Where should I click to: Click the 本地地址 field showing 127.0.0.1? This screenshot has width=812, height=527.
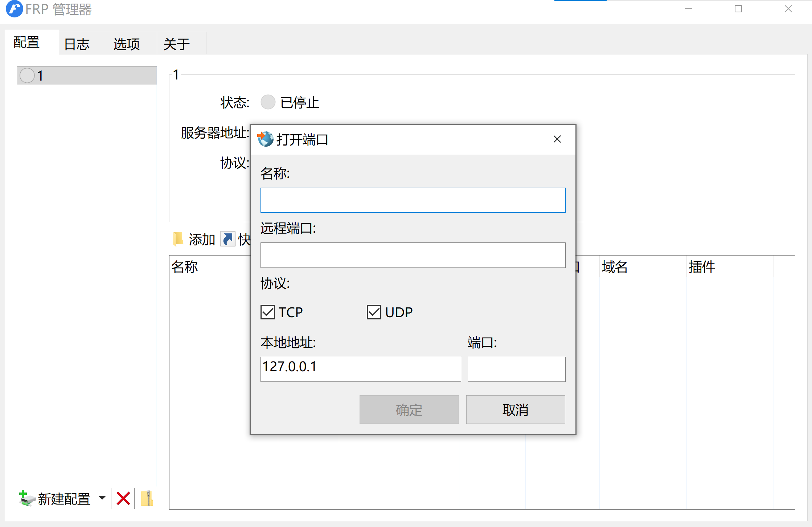[x=360, y=369]
